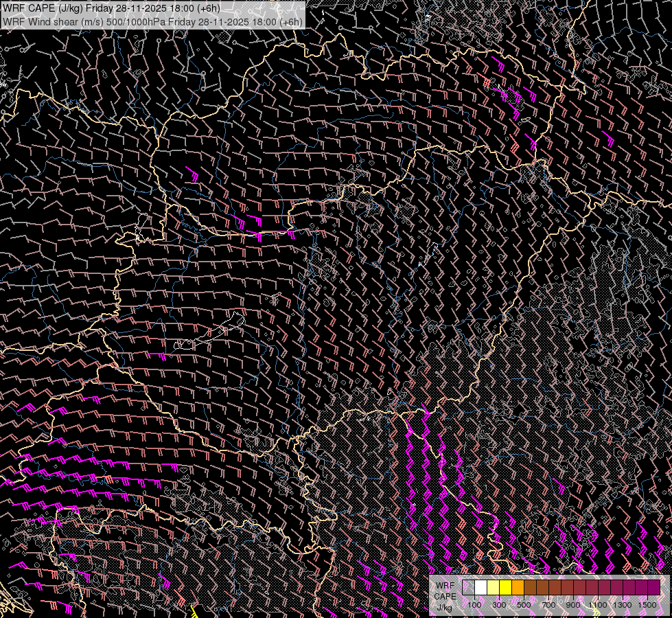Image resolution: width=672 pixels, height=618 pixels.
Task: Click the 100 label on the legend
Action: click(474, 605)
